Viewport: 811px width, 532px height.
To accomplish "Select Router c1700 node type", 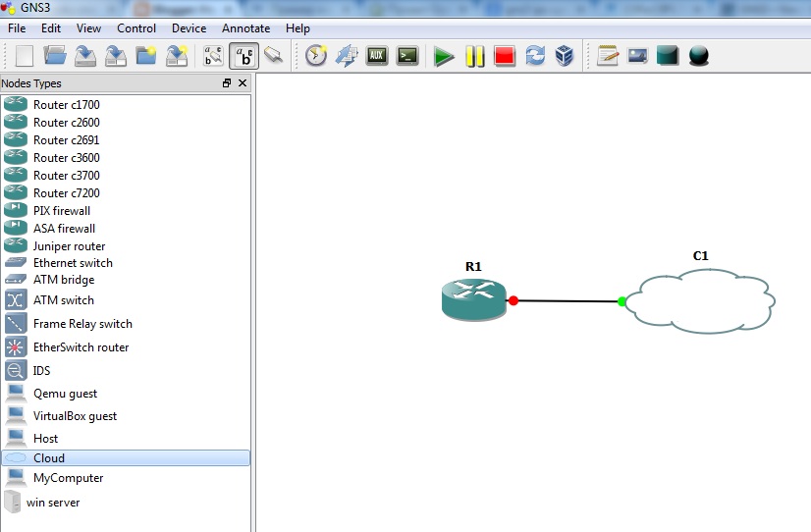I will click(x=126, y=104).
